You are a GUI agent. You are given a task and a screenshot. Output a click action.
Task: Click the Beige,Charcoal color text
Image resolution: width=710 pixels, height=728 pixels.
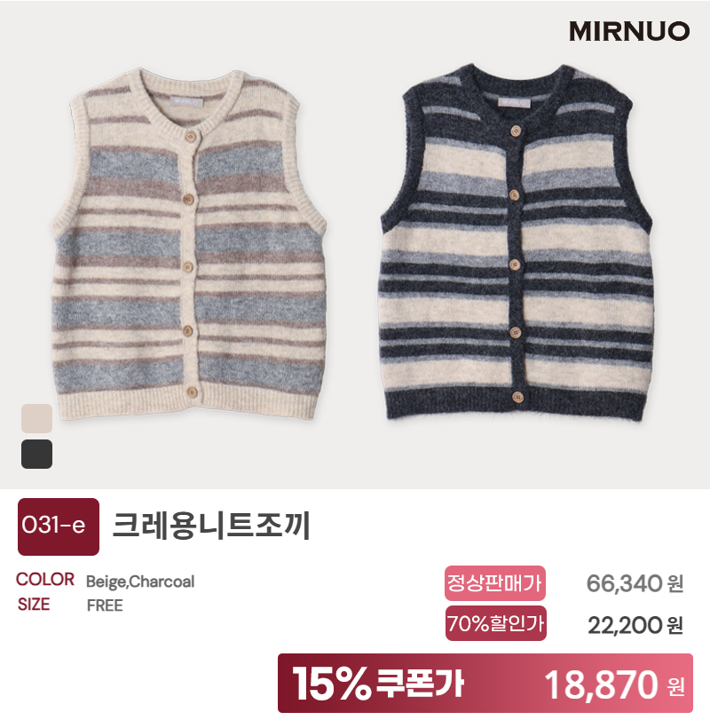[140, 582]
